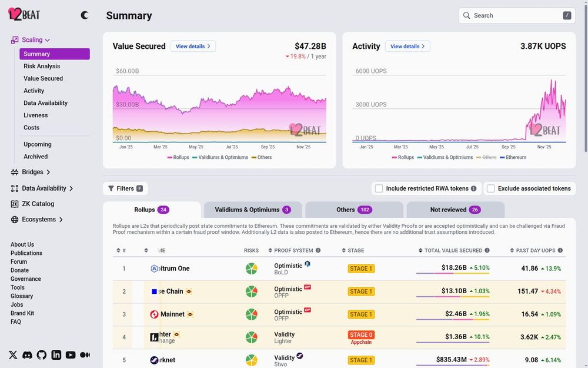The width and height of the screenshot is (588, 368).
Task: Open Upcoming projects page
Action: pyautogui.click(x=38, y=144)
